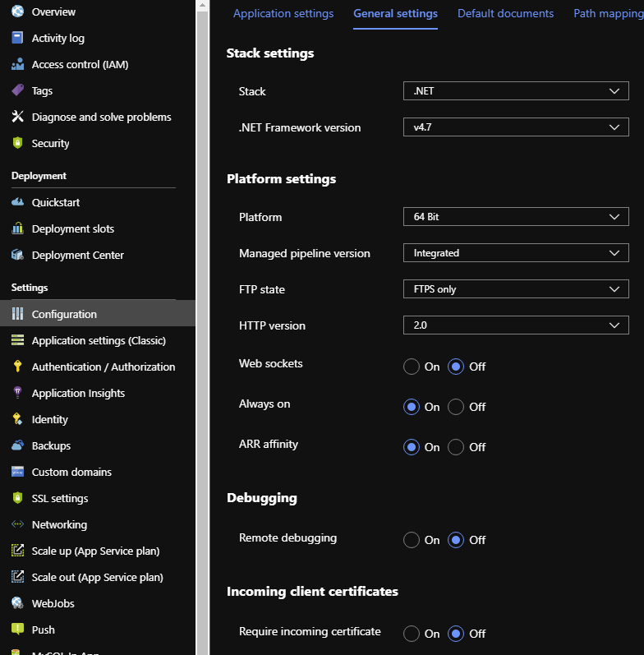
Task: Open the Stack dropdown
Action: click(x=515, y=91)
